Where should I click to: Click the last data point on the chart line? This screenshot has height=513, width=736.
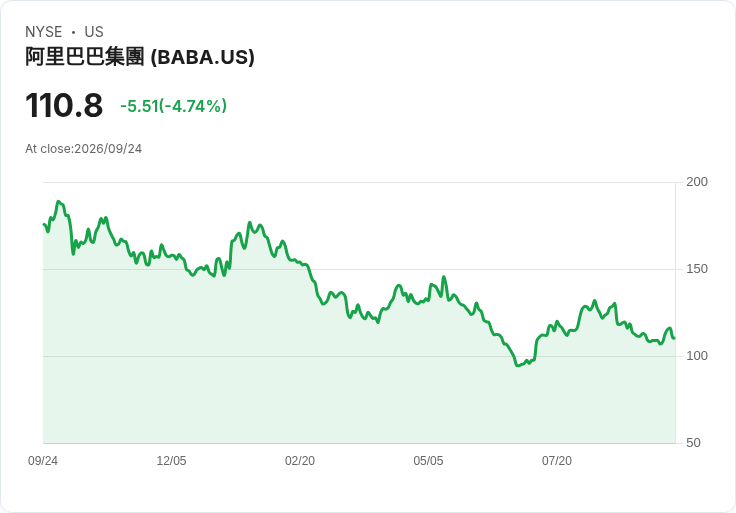674,338
